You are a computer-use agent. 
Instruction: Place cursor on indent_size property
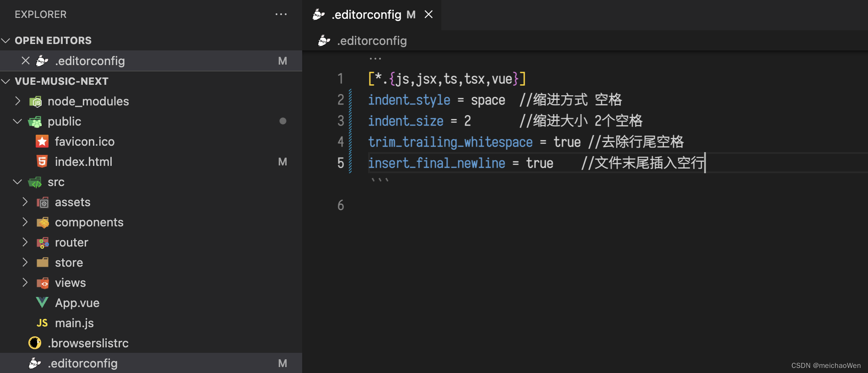coord(406,121)
